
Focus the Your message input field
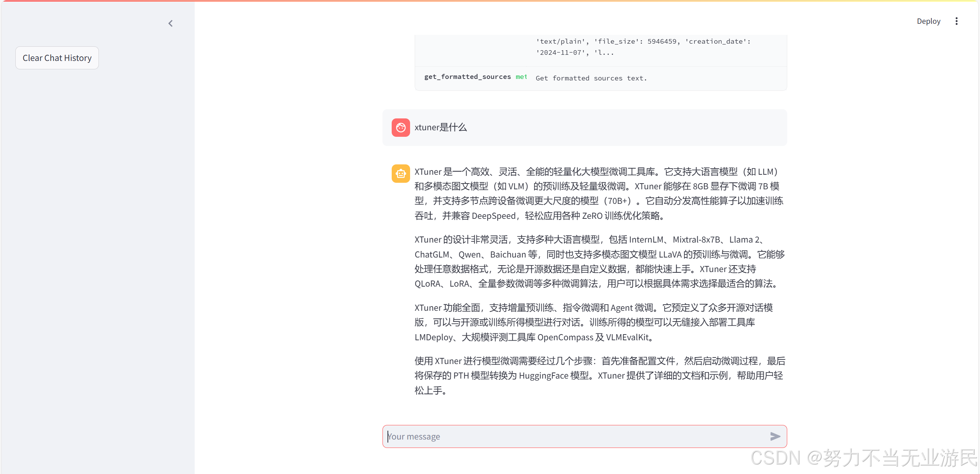[575, 436]
